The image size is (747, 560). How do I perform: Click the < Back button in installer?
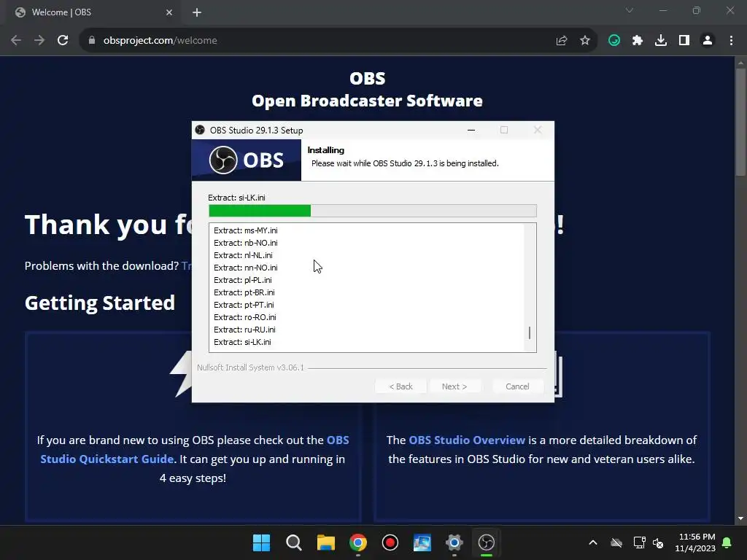(x=400, y=386)
